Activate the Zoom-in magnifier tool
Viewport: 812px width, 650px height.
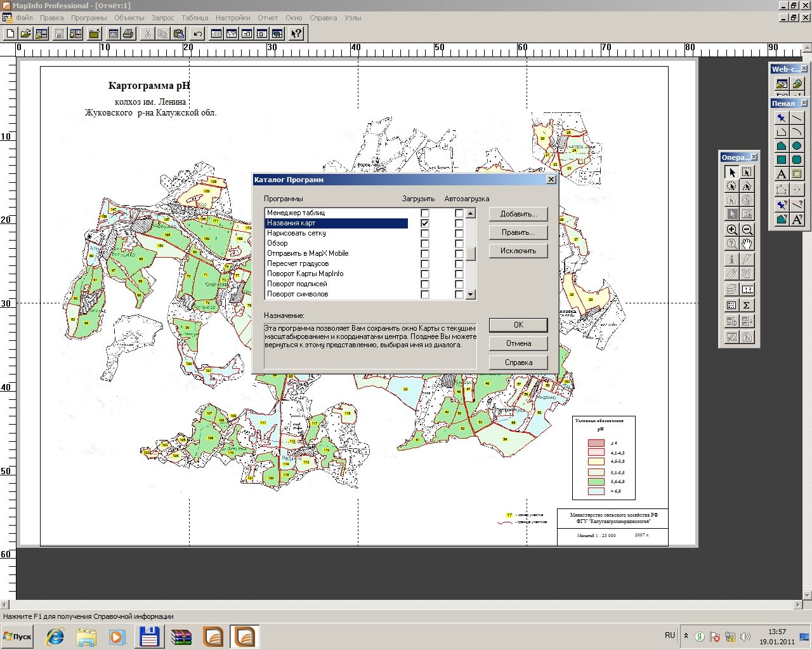click(x=732, y=230)
